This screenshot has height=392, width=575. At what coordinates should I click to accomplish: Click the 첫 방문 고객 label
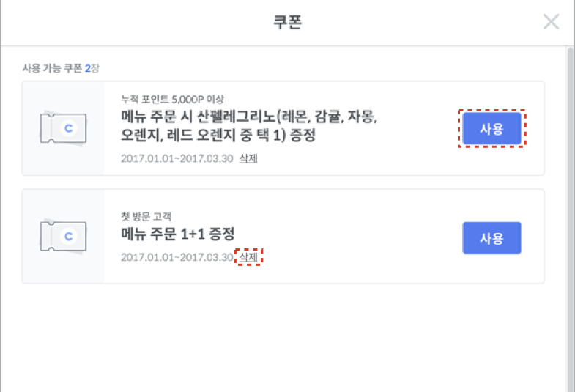[x=146, y=216]
